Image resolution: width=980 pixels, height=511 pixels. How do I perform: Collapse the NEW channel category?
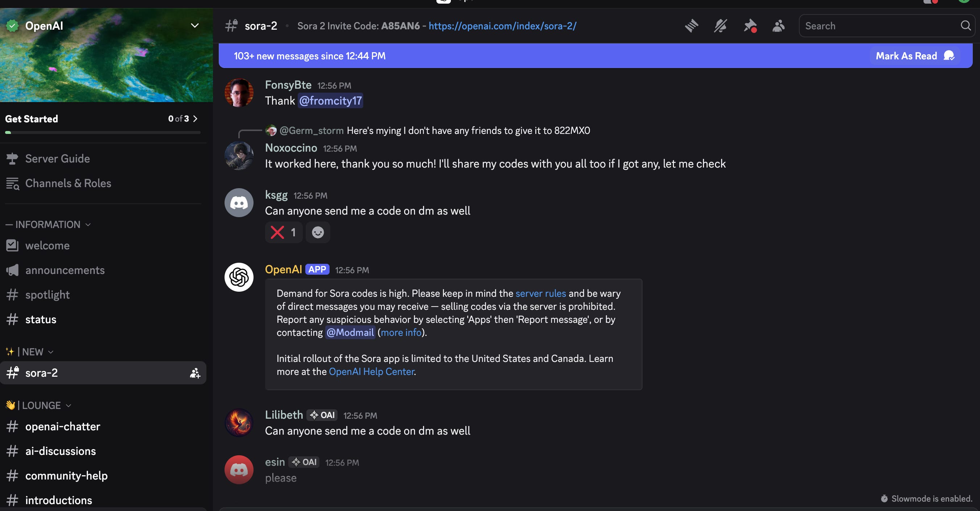(x=33, y=352)
